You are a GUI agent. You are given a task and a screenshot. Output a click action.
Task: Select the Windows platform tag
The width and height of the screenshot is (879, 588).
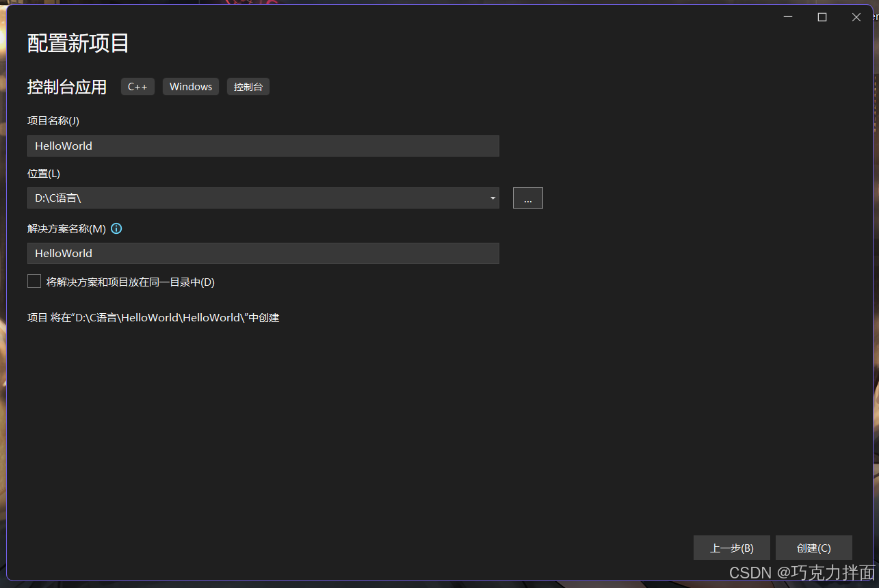click(190, 86)
